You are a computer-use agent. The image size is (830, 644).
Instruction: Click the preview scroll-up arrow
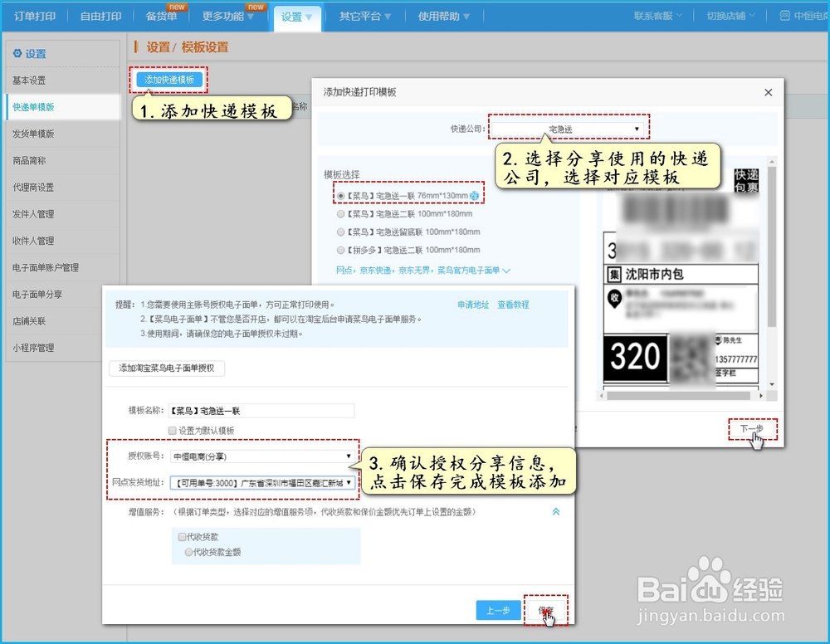click(x=772, y=161)
